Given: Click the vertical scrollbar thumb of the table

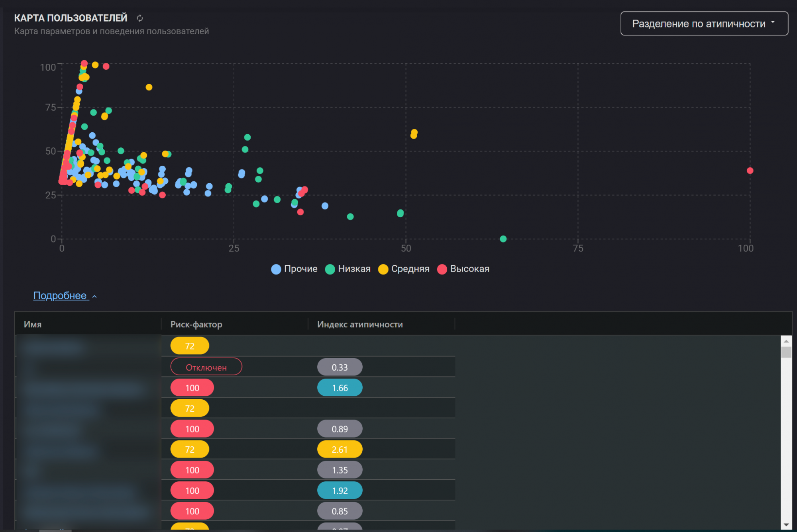Looking at the screenshot, I should (786, 352).
